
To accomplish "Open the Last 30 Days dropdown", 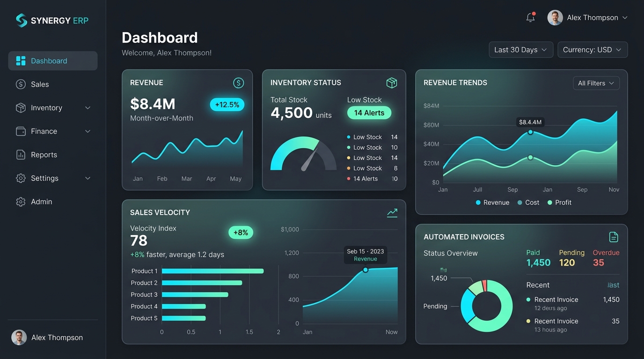I will [x=521, y=50].
